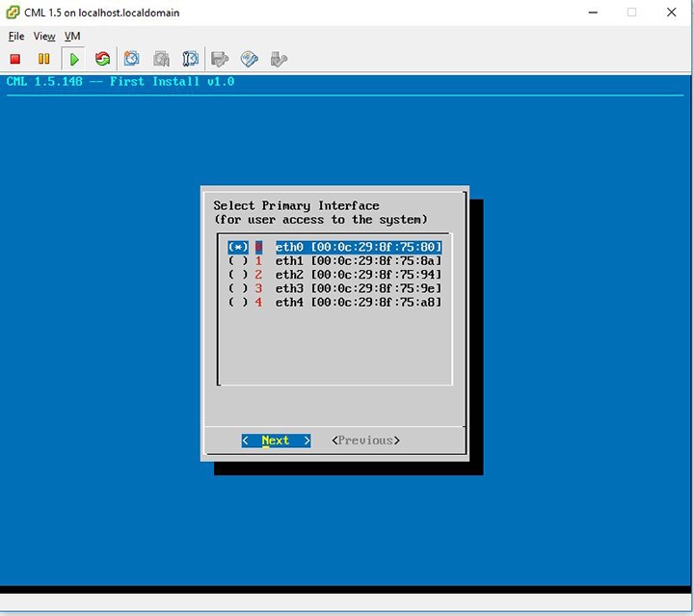Click eth3 [00:0c:29:8f:75:9e] entry text
The height and width of the screenshot is (616, 694).
359,288
